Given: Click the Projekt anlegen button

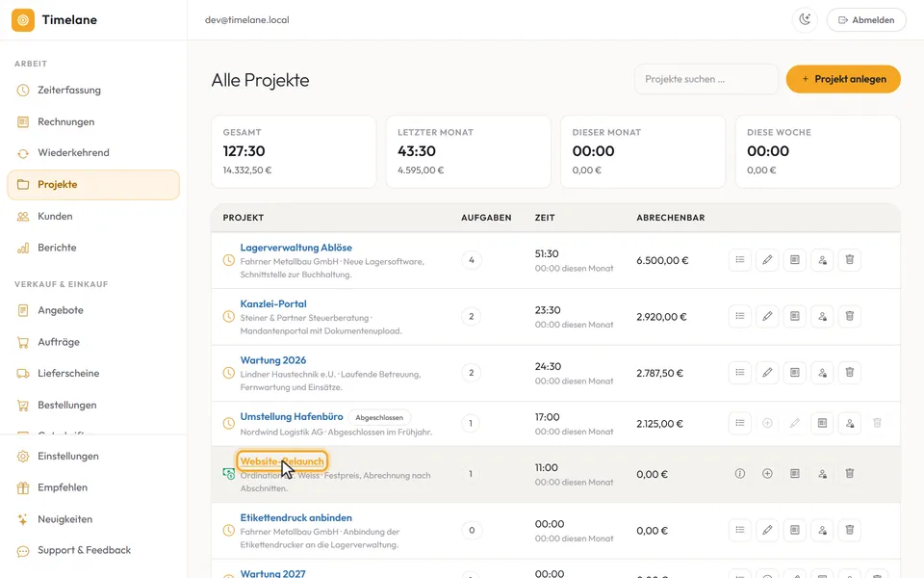Looking at the screenshot, I should pos(843,79).
